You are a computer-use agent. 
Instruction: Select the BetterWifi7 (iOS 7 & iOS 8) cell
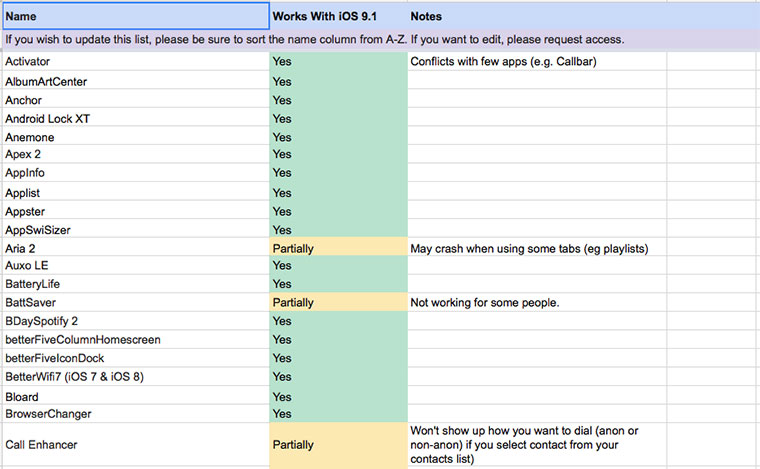point(136,376)
